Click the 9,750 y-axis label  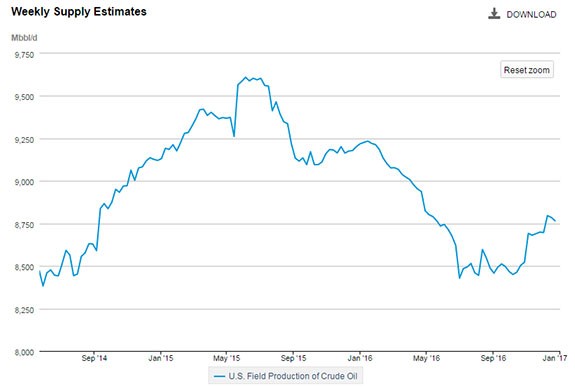[24, 55]
